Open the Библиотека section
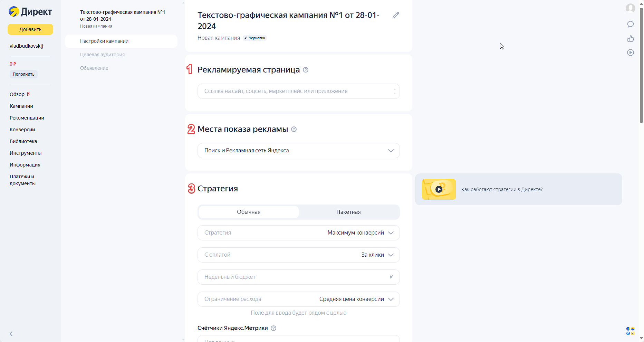This screenshot has width=644, height=342. [23, 141]
